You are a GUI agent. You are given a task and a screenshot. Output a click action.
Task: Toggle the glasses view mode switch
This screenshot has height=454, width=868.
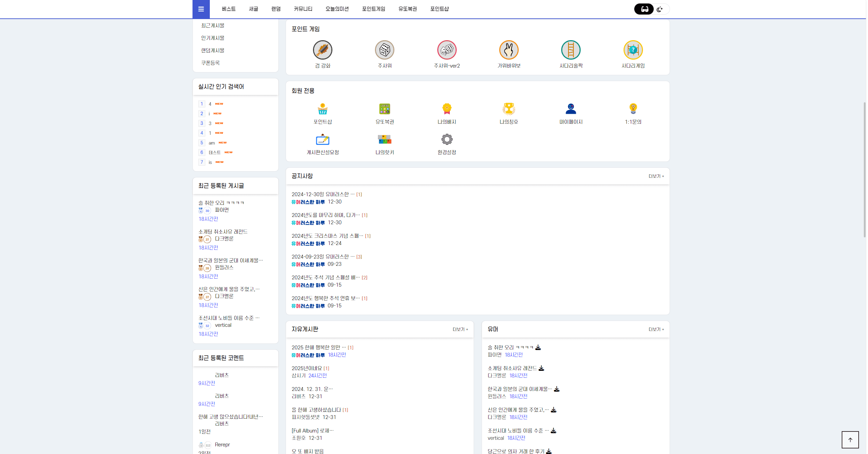coord(644,9)
